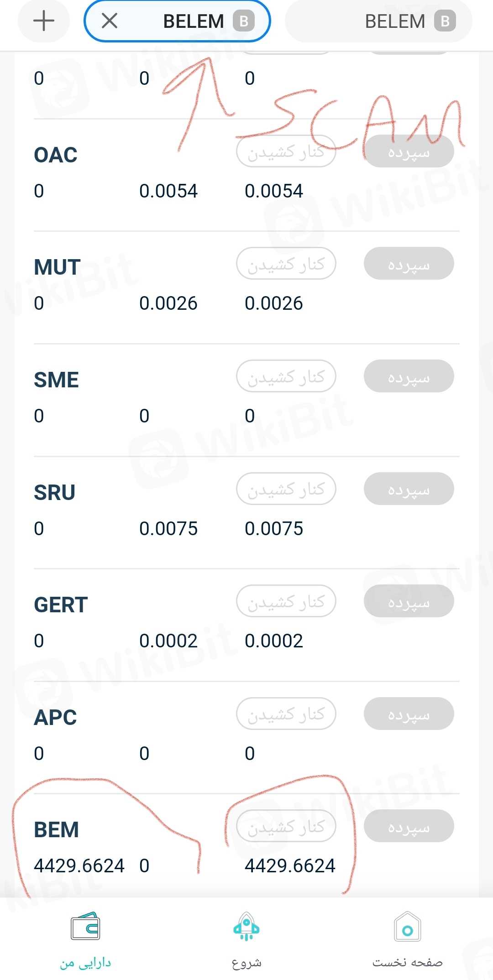The width and height of the screenshot is (493, 980).
Task: Withdraw the BEM balance
Action: (x=286, y=826)
